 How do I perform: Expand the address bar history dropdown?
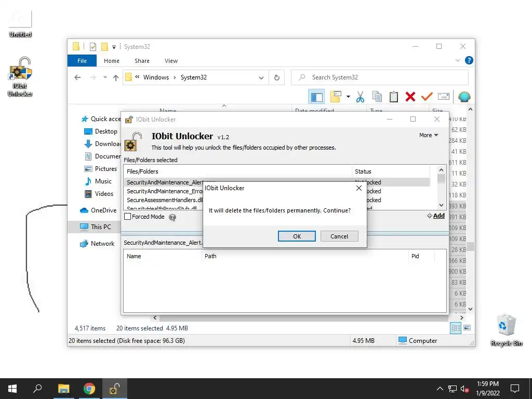pos(261,78)
